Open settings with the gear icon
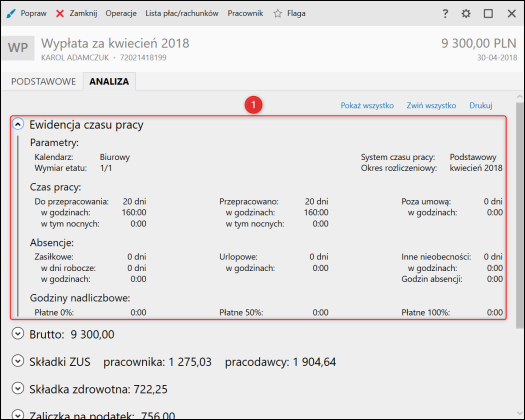 coord(466,14)
